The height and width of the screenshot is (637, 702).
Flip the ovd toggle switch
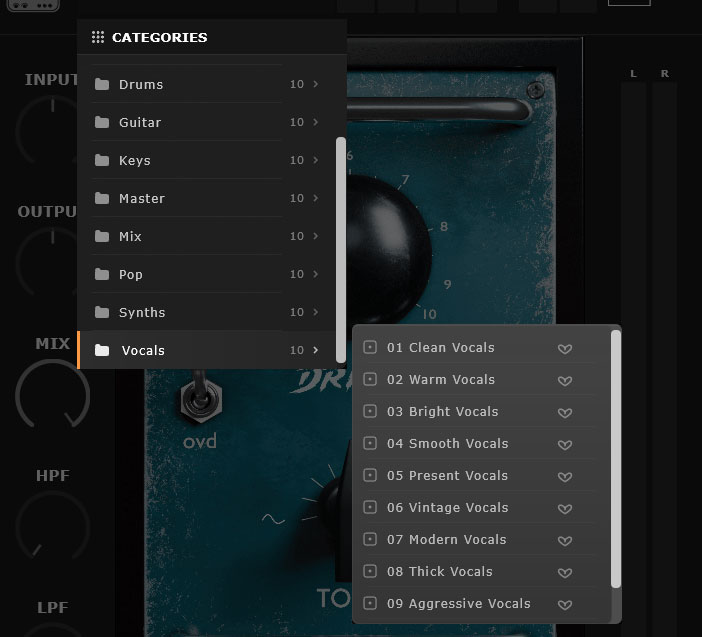click(x=197, y=399)
